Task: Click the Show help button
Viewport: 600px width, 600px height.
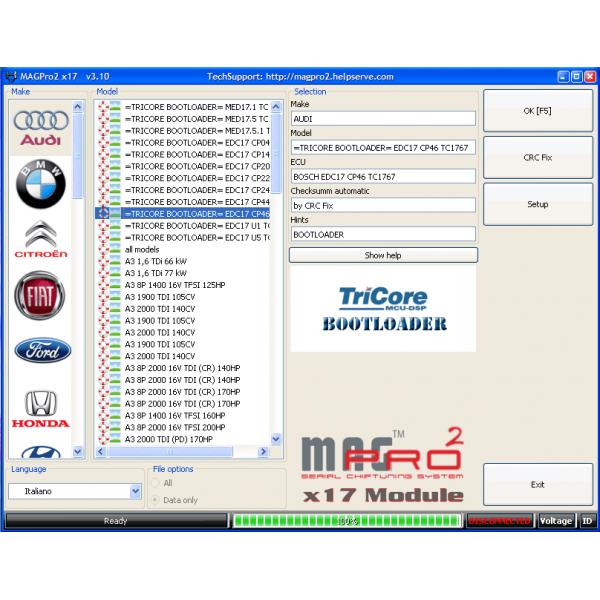Action: point(383,255)
